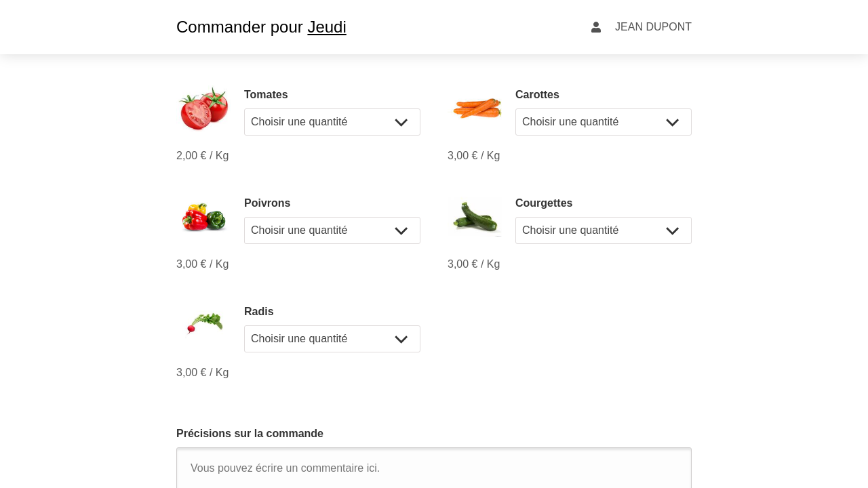The width and height of the screenshot is (868, 488).
Task: Open the Tomates quantity dropdown
Action: click(332, 122)
